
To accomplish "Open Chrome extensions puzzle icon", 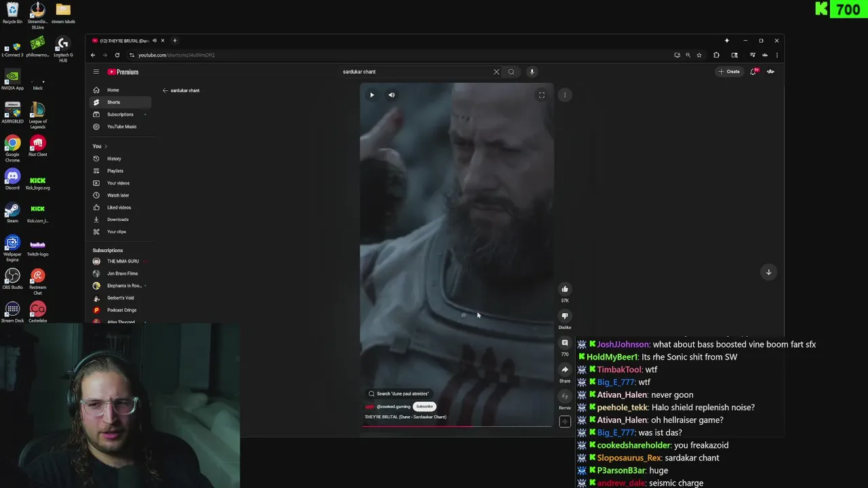I will point(716,55).
